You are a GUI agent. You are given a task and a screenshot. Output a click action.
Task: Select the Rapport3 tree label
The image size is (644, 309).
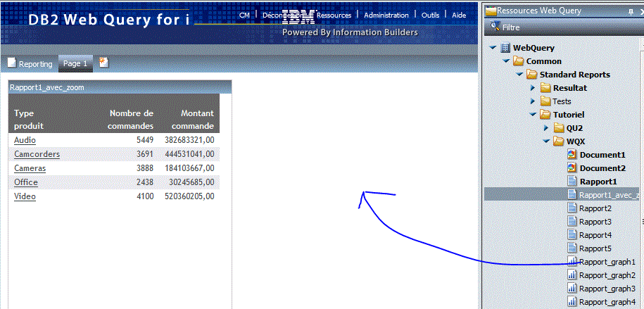click(x=595, y=222)
